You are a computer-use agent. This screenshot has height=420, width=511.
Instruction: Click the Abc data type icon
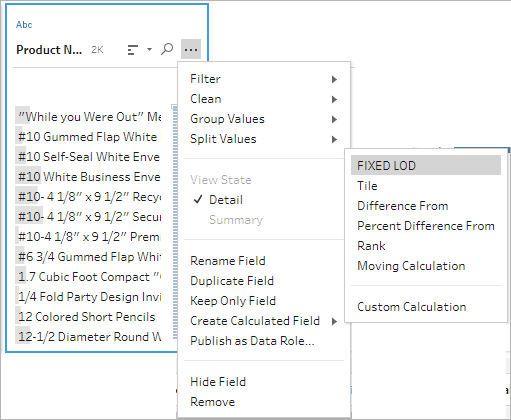(24, 25)
